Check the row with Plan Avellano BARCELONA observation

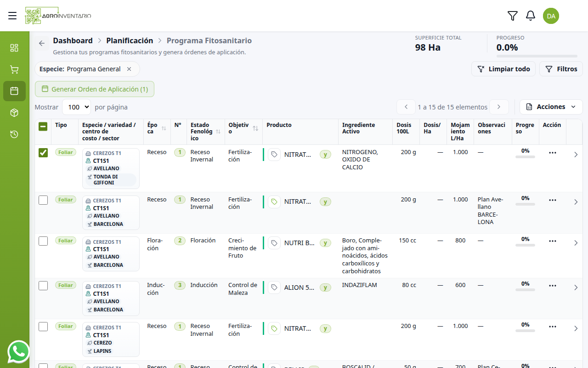(43, 200)
